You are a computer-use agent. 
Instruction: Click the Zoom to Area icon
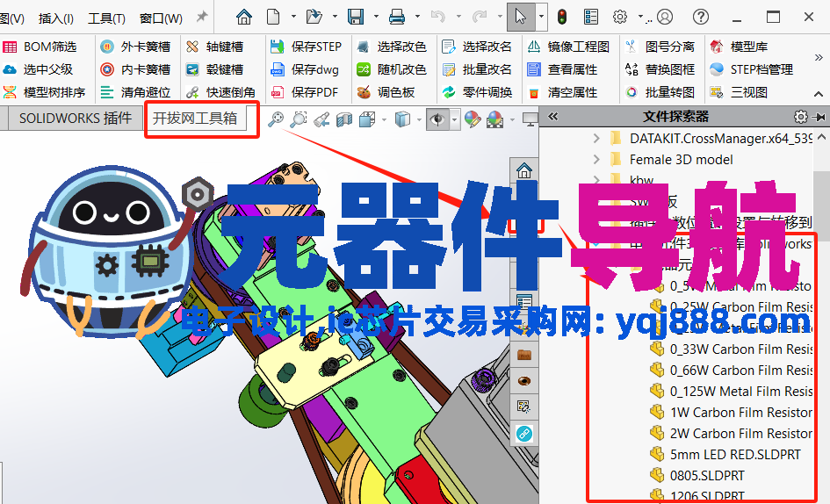point(299,119)
